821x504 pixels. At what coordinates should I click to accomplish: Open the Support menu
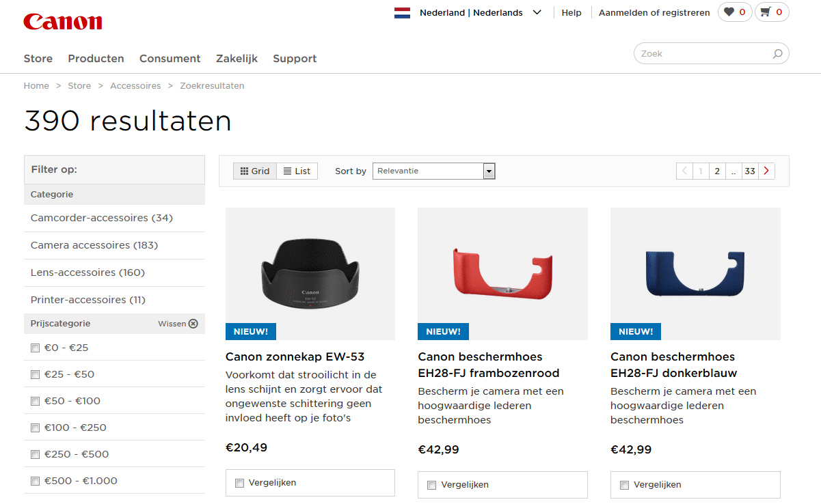[295, 59]
